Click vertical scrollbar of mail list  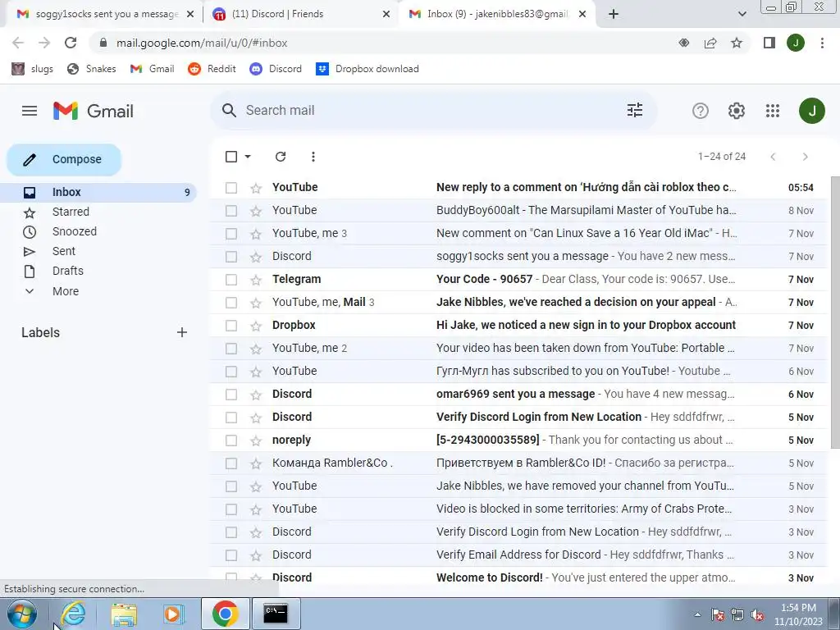834,312
